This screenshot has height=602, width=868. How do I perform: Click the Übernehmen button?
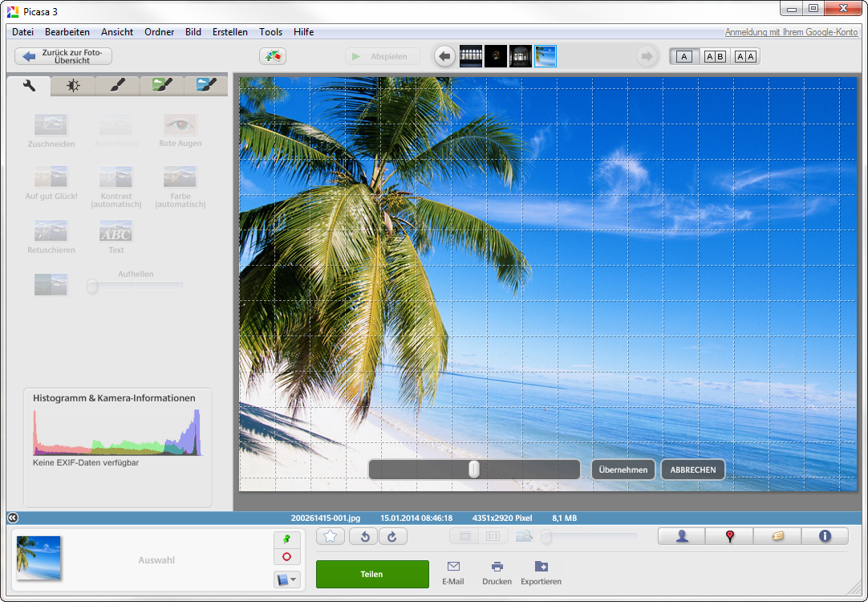[x=623, y=470]
